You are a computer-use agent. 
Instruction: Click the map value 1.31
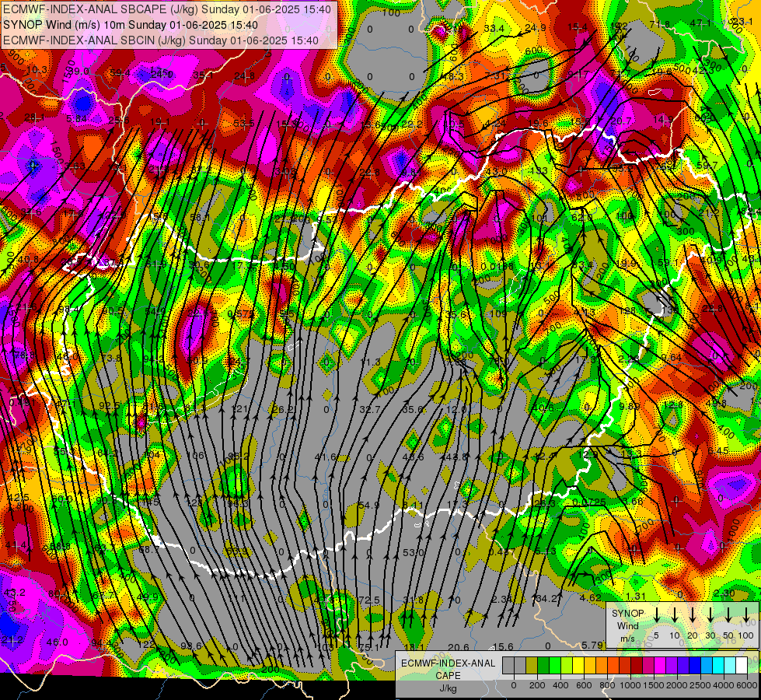tap(635, 597)
